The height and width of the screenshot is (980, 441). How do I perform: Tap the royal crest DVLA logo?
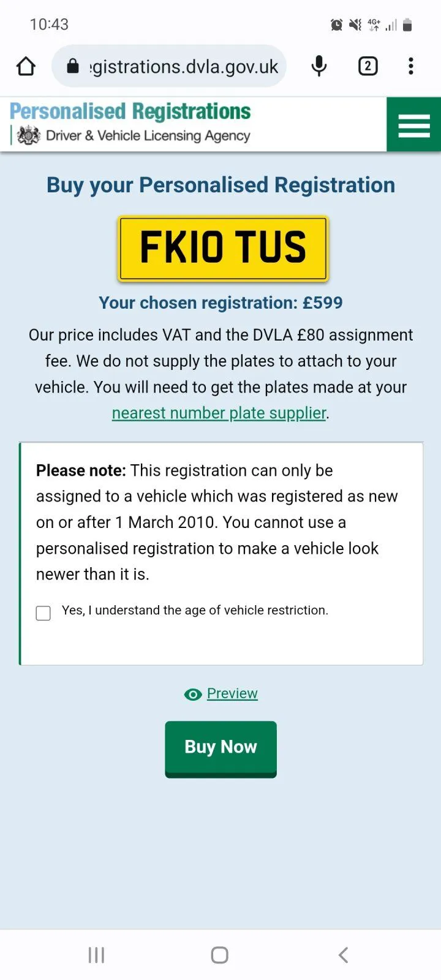click(28, 135)
